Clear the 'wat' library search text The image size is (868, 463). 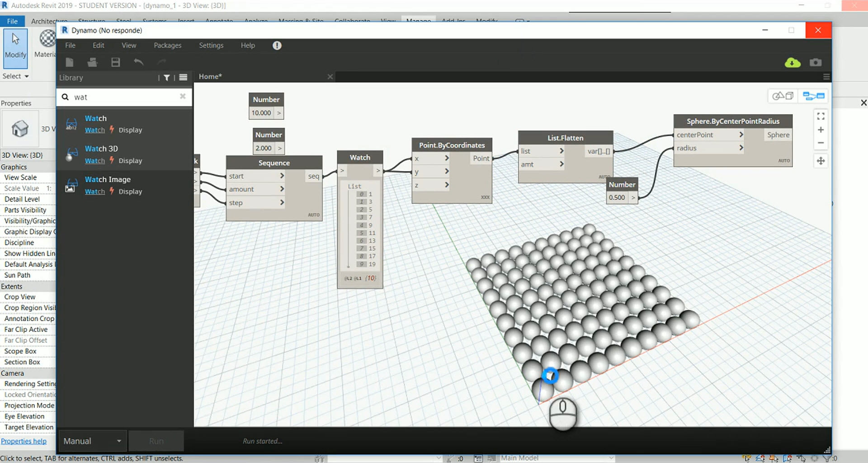pos(183,96)
